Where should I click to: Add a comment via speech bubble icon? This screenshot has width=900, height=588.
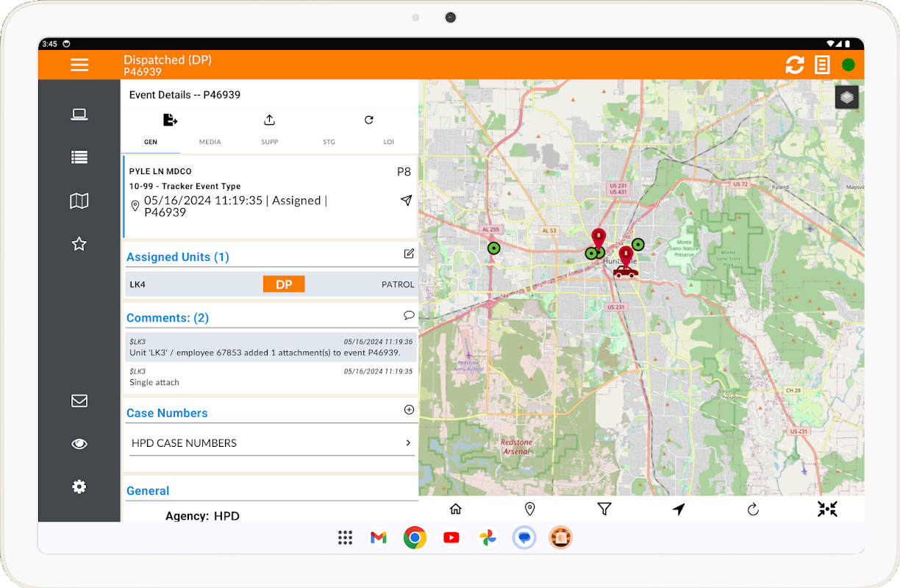point(409,315)
